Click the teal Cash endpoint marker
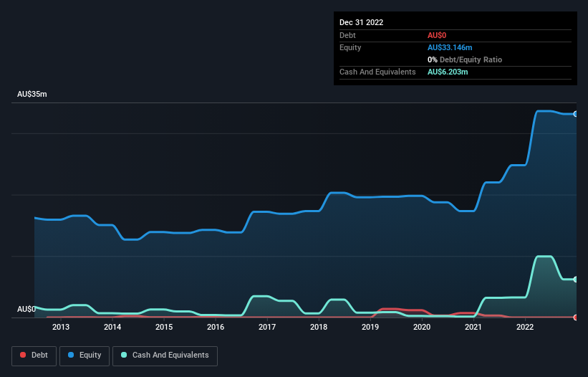Screen dimensions: 588x377 pos(576,280)
